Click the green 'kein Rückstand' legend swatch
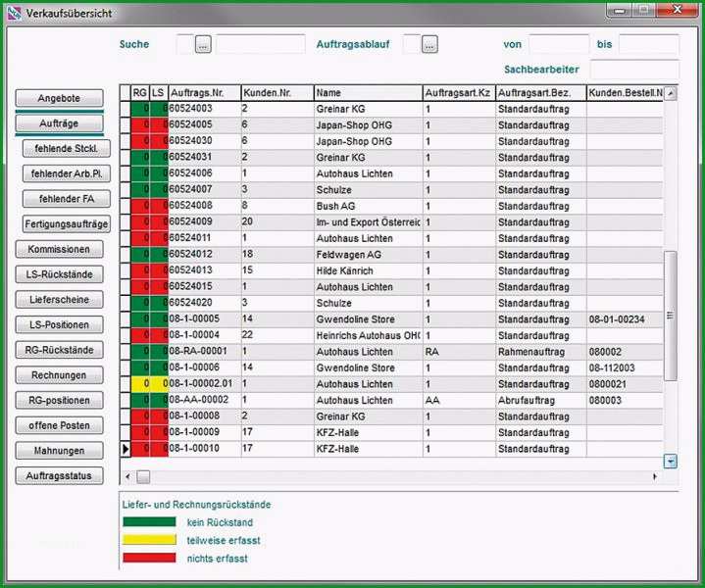The image size is (705, 588). (149, 522)
